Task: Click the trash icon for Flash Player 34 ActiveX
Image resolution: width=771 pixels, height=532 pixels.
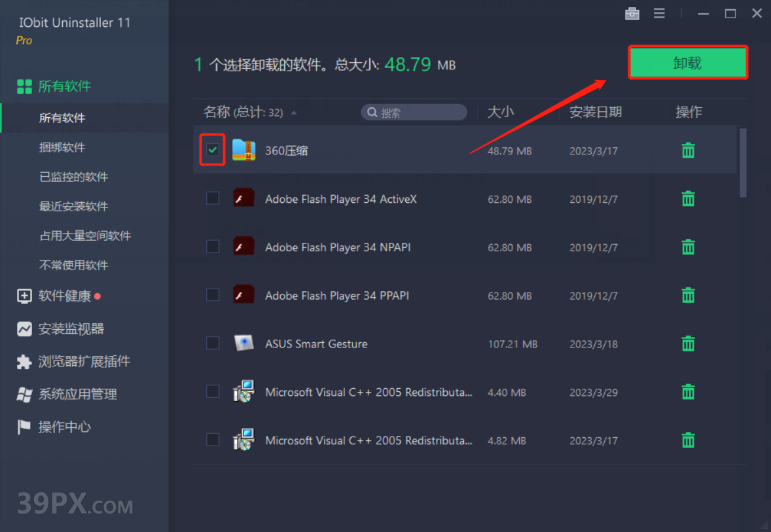Action: point(688,199)
